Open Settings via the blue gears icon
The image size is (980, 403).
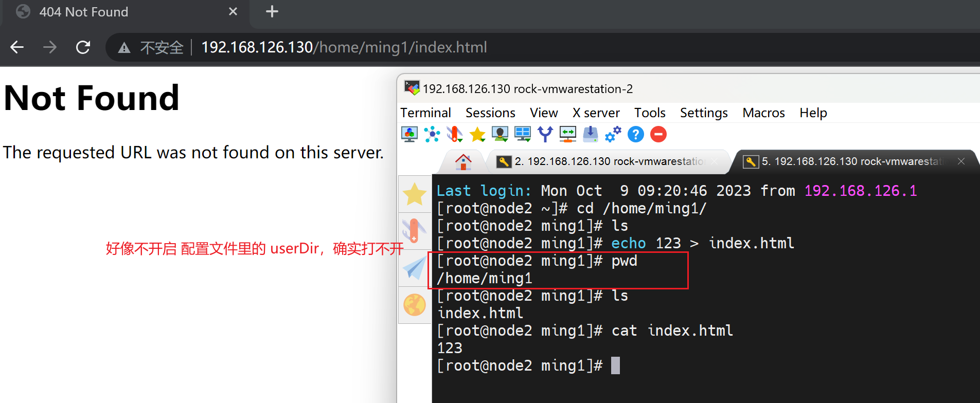[x=613, y=134]
